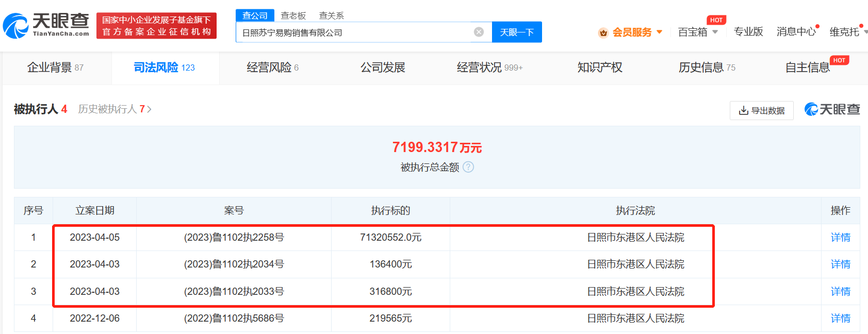This screenshot has width=868, height=334.
Task: Expand the 会员服务 dropdown arrow
Action: [x=659, y=32]
